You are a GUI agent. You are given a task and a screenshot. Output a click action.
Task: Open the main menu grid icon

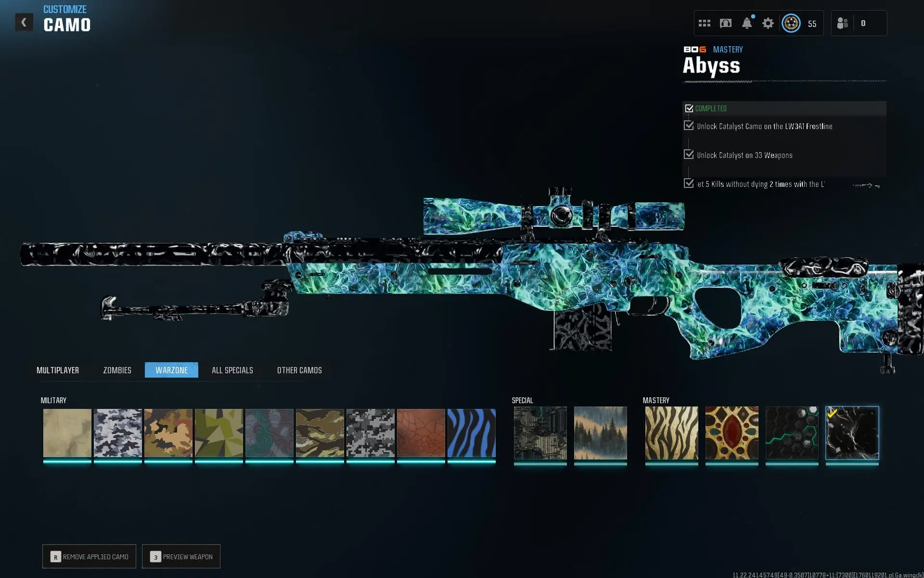click(704, 23)
